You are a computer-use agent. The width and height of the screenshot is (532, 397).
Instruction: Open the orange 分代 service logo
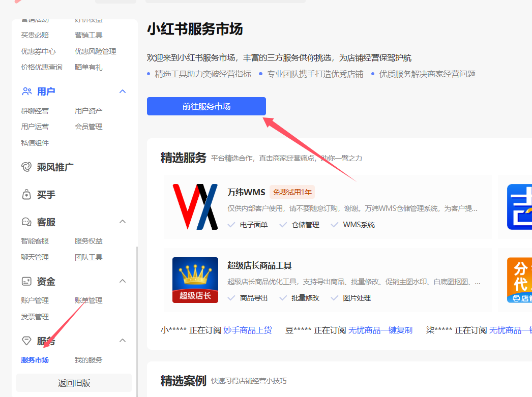pyautogui.click(x=519, y=280)
